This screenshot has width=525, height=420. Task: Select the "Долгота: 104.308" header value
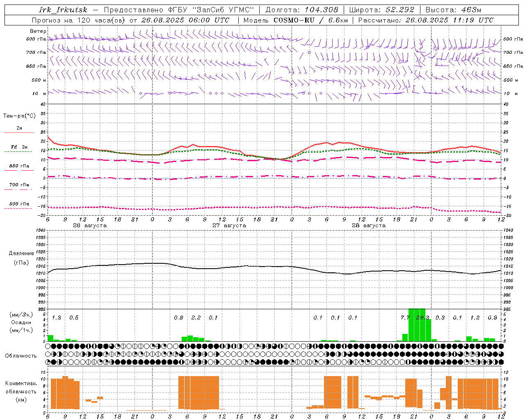tap(302, 10)
